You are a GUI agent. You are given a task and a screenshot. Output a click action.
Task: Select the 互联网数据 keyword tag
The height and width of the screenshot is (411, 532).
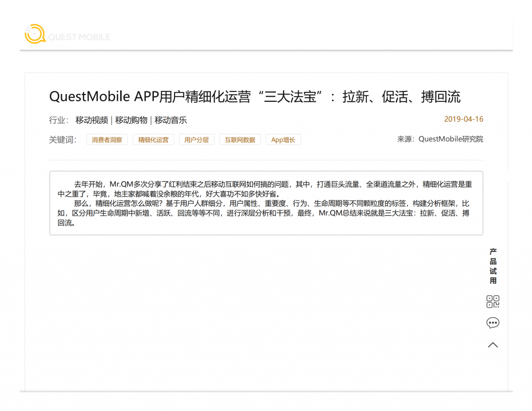pyautogui.click(x=240, y=140)
